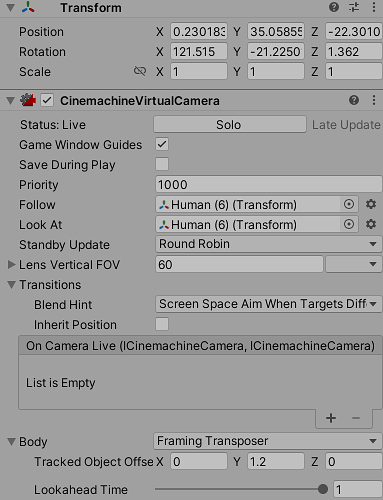Click Look At object picker circle
This screenshot has height=500, width=383.
[349, 224]
